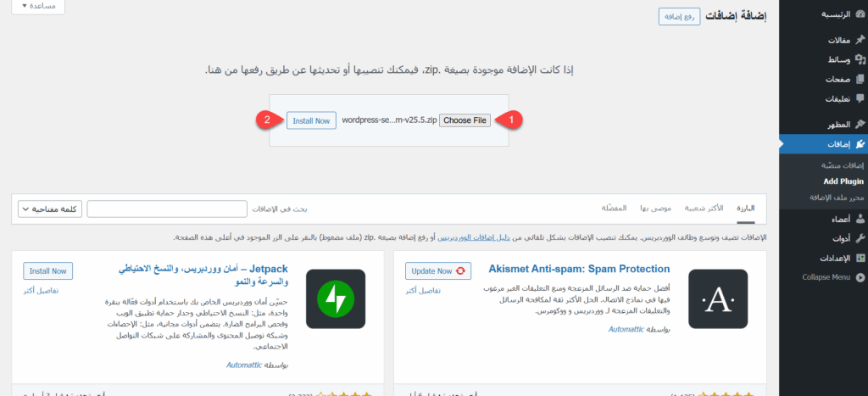
Task: Click the رفع إضافة upload plugin button
Action: tap(679, 17)
